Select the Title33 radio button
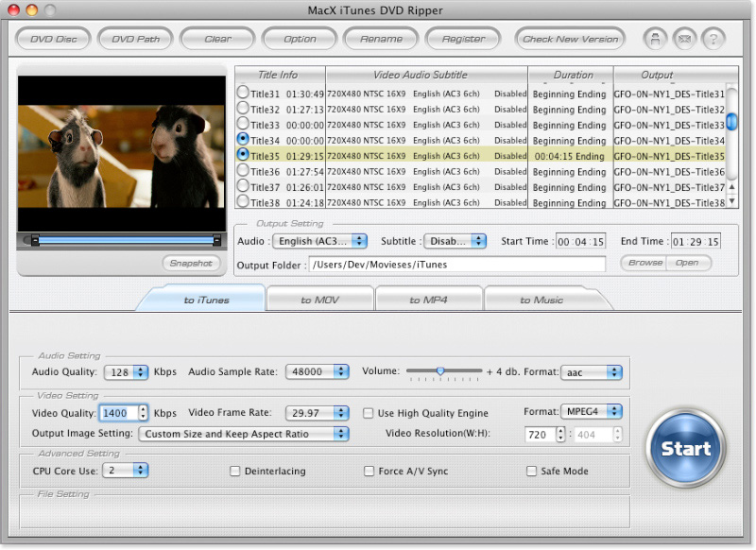This screenshot has width=756, height=550. click(243, 123)
